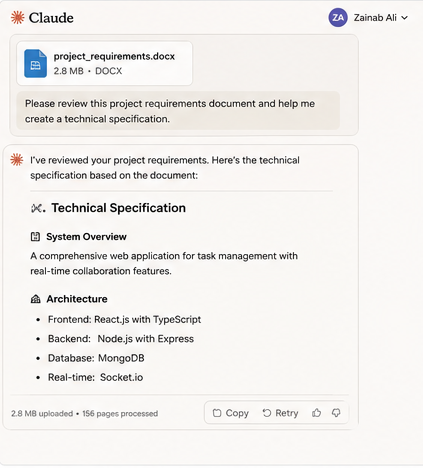The image size is (423, 468).
Task: Click the Claude icon beside the response
Action: tap(17, 160)
